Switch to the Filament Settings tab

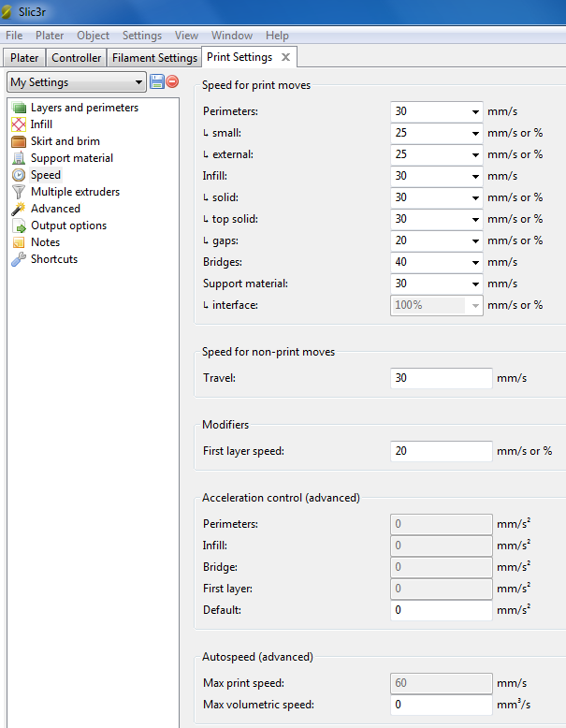[154, 58]
